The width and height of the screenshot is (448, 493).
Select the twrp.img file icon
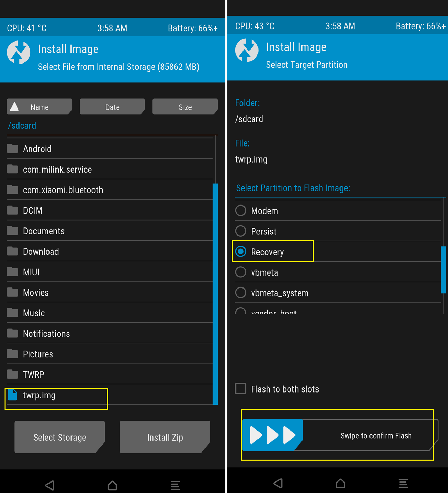tap(13, 395)
